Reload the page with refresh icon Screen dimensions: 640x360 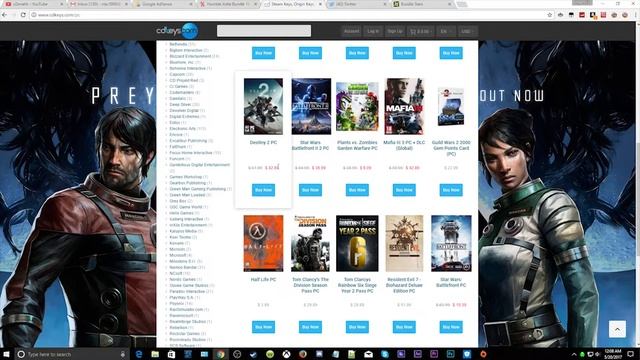(x=23, y=15)
